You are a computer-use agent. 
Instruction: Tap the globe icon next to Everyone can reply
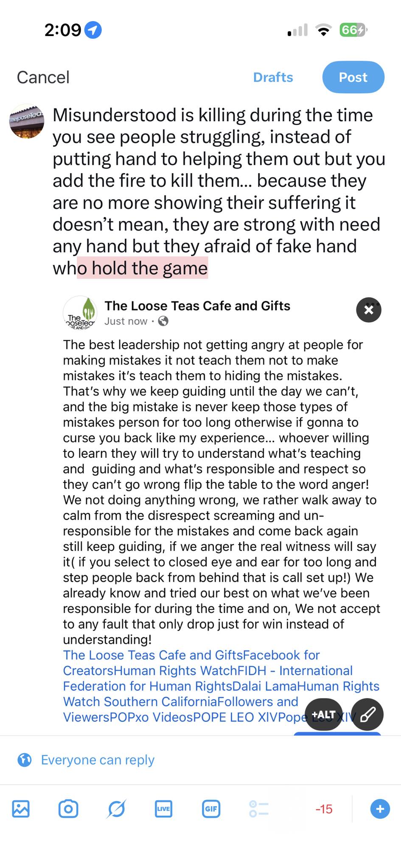click(x=24, y=760)
